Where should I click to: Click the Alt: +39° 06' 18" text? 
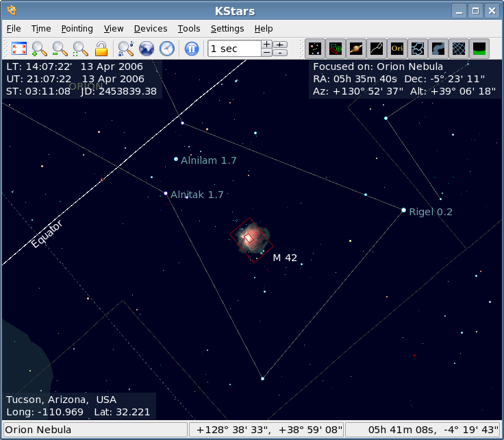pyautogui.click(x=453, y=91)
